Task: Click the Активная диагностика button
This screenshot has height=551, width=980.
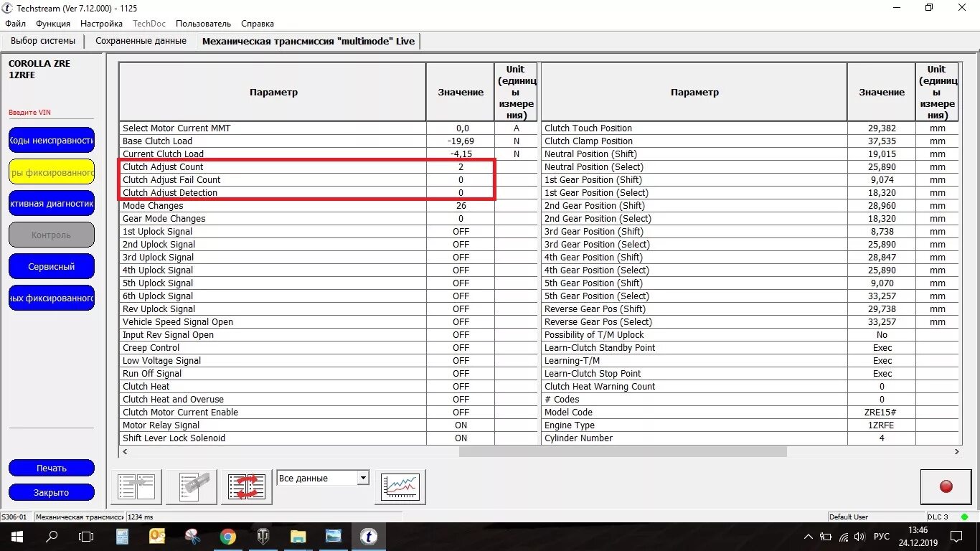Action: [x=52, y=203]
